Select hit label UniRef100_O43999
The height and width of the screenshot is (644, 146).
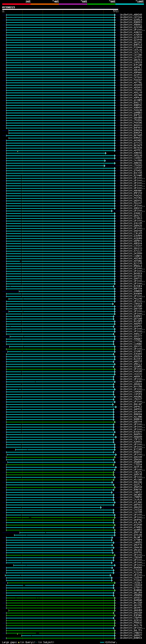pos(131,254)
